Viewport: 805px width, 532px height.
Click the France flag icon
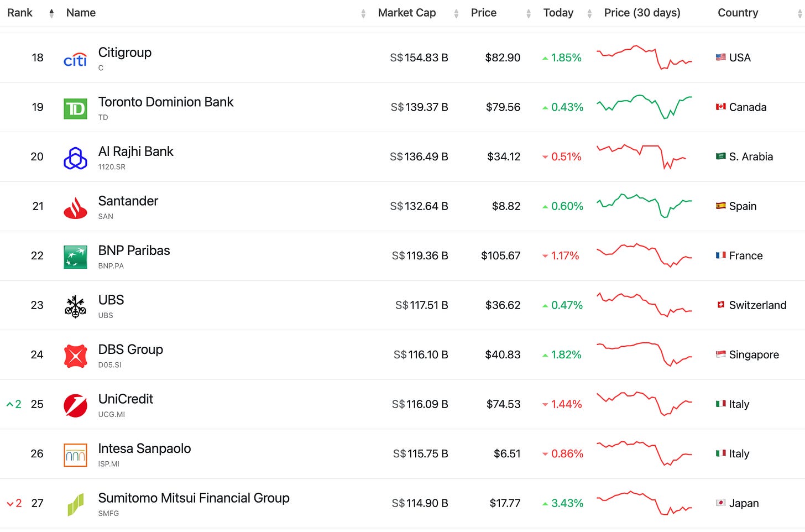coord(721,255)
